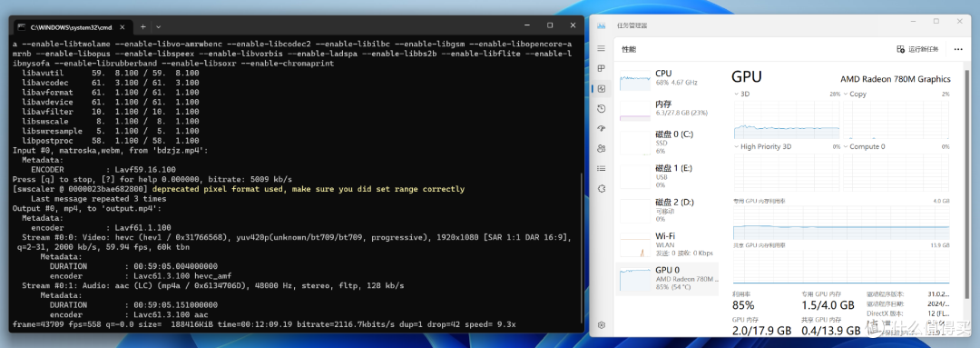
Task: Select the cmd.exe terminal tab
Action: tap(73, 26)
